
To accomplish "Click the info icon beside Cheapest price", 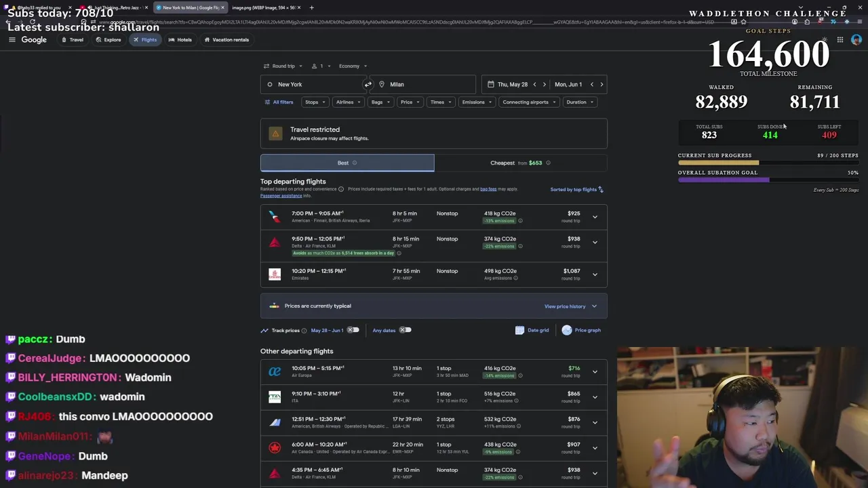I will point(548,163).
